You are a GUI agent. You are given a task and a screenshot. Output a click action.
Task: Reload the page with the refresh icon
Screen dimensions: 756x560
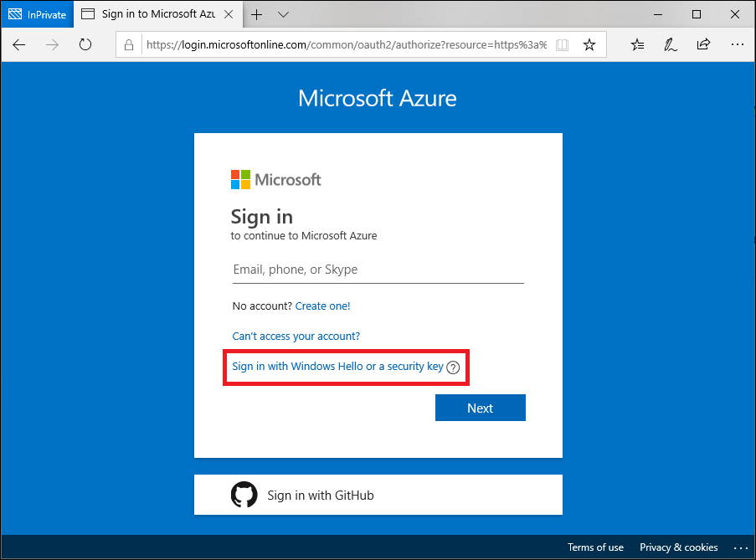pos(85,44)
